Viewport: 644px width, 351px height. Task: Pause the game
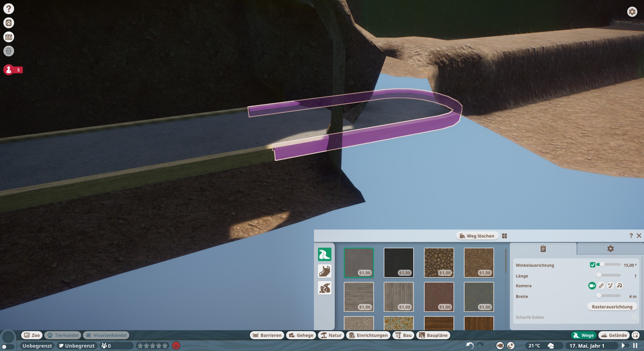point(635,346)
